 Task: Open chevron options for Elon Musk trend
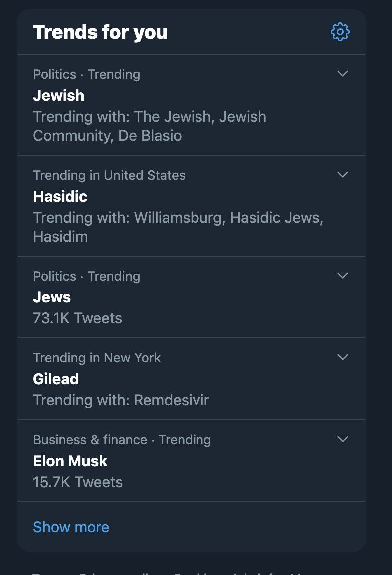[343, 439]
